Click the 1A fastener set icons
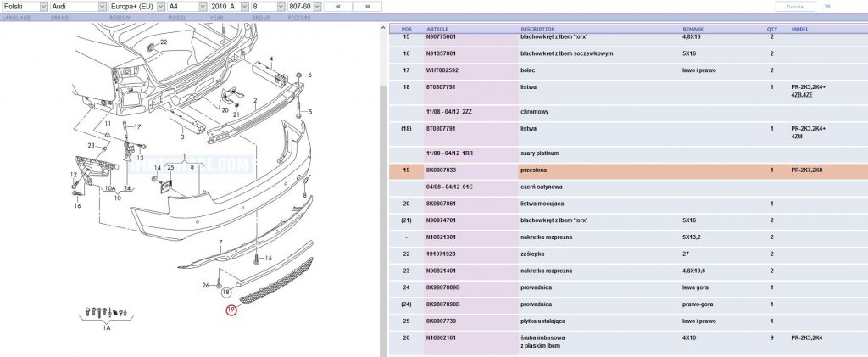This screenshot has width=868, height=357. coord(107,313)
